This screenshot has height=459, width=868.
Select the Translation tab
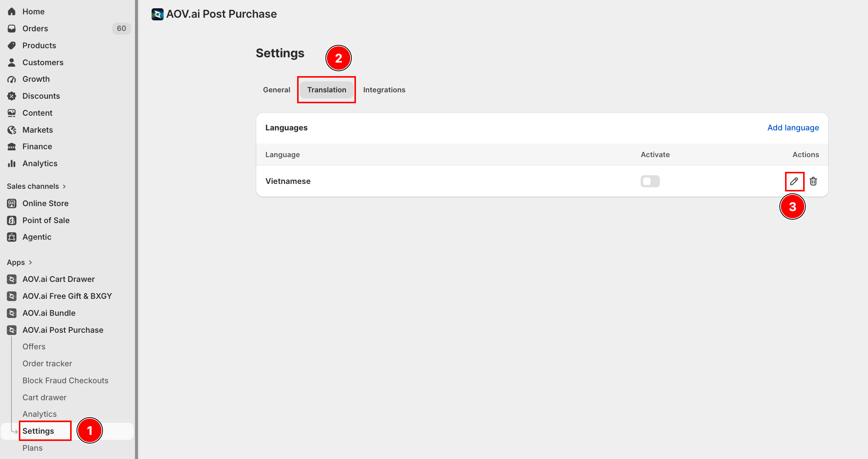tap(327, 90)
